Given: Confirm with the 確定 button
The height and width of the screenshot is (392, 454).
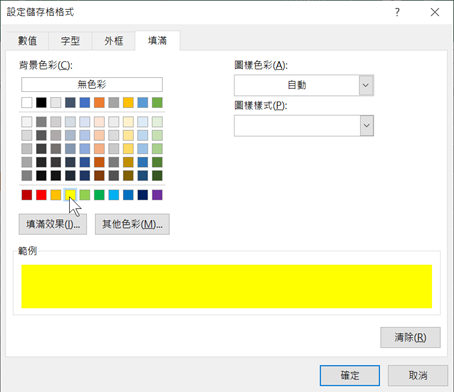Looking at the screenshot, I should pos(350,375).
